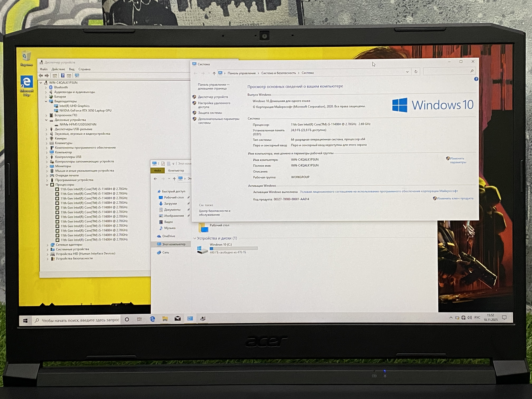Expand the Bluetooth device category

pyautogui.click(x=46, y=87)
